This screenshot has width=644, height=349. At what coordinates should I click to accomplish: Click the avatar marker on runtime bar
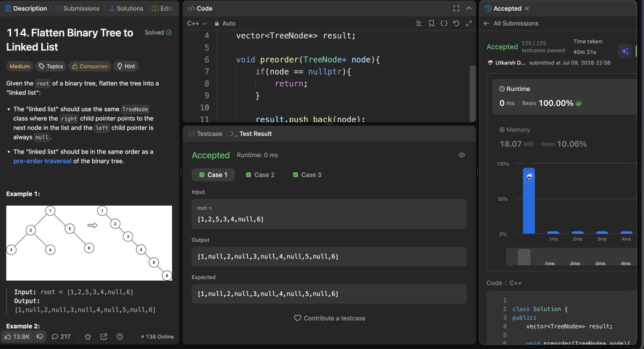[x=529, y=177]
